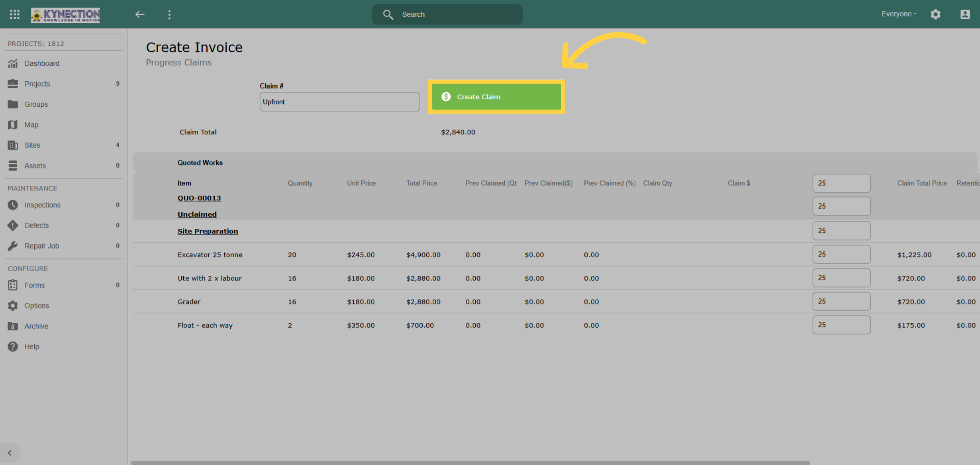Click the Dashboard chart icon
The height and width of the screenshot is (465, 980).
[x=13, y=63]
